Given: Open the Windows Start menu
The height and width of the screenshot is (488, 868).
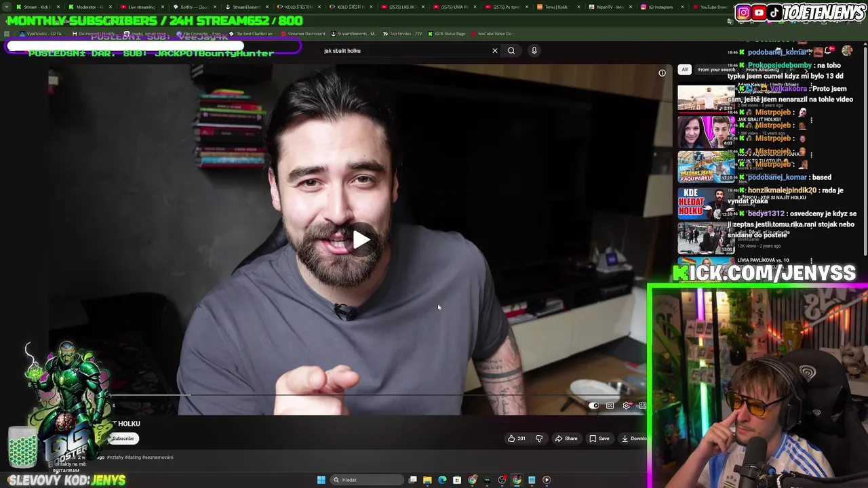Looking at the screenshot, I should coord(321,480).
